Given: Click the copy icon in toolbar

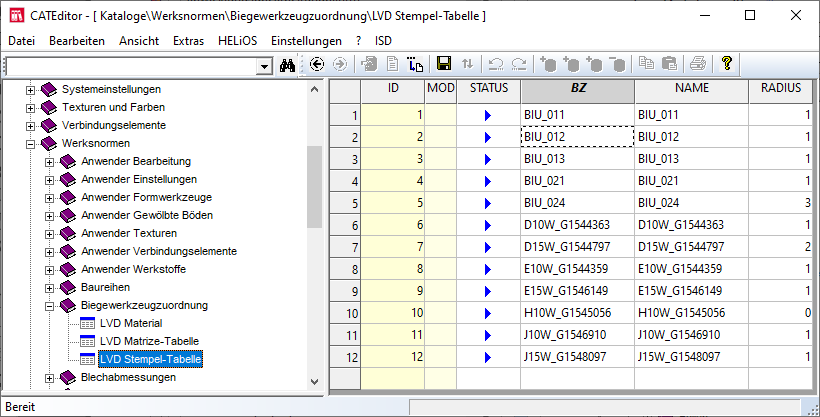Looking at the screenshot, I should pyautogui.click(x=647, y=64).
